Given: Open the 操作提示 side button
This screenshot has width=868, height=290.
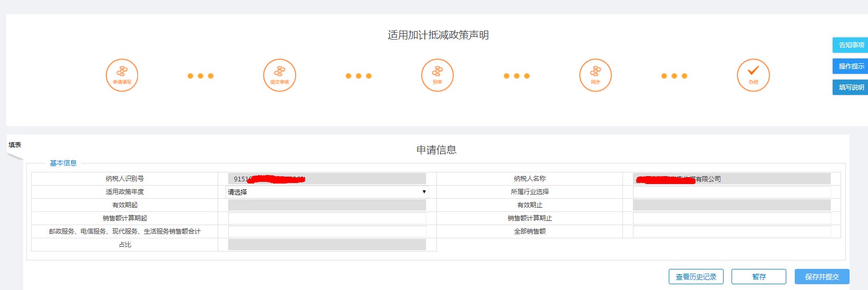Looking at the screenshot, I should pyautogui.click(x=850, y=66).
